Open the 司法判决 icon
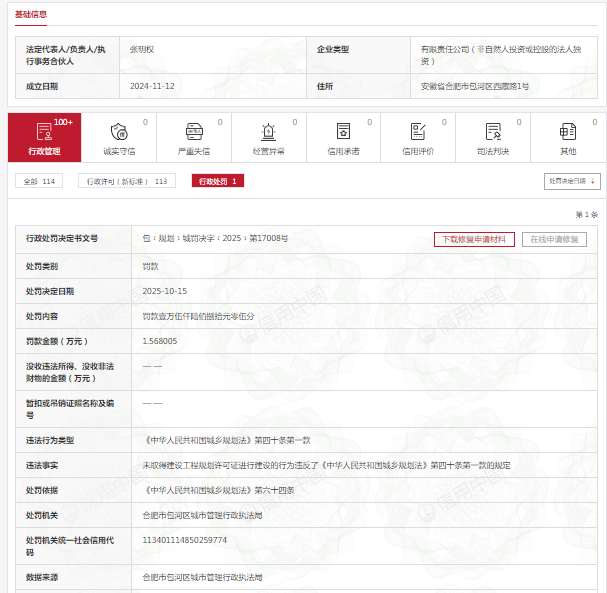Viewport: 607px width, 593px height. coord(493,131)
